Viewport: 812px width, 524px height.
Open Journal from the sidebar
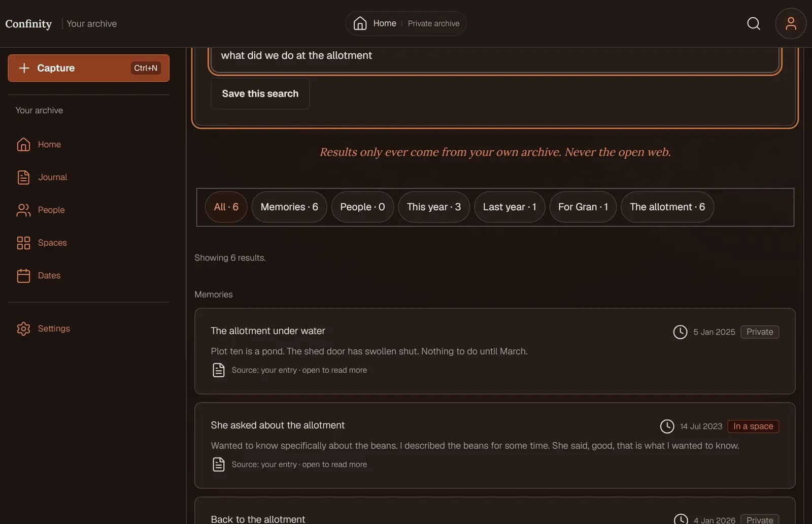click(52, 177)
